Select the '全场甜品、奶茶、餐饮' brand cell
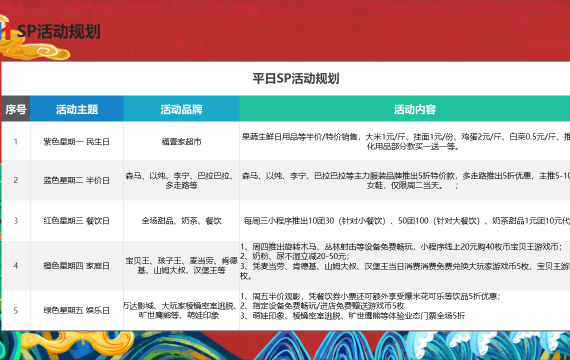570x360 pixels. 181,221
